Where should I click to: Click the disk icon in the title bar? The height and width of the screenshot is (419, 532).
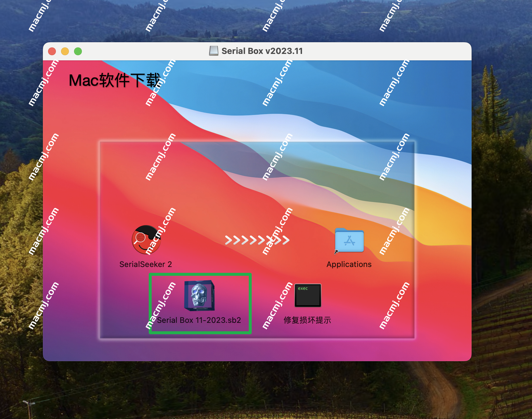[x=214, y=51]
